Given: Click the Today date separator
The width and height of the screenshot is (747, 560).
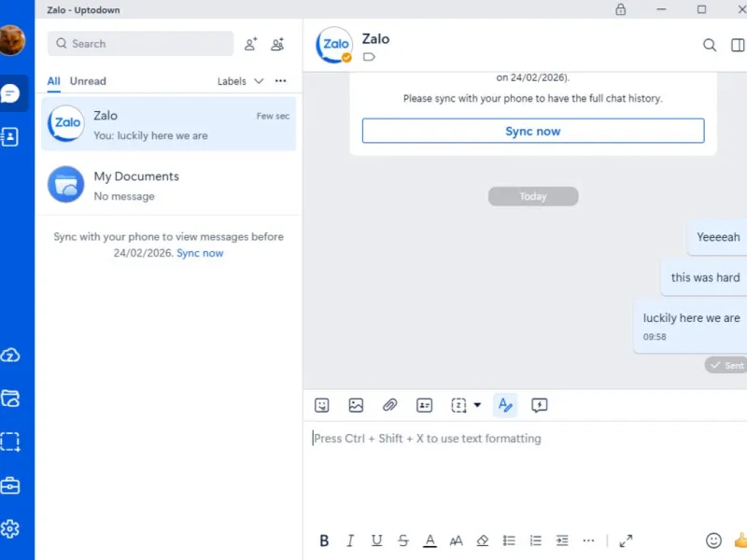Looking at the screenshot, I should [x=533, y=196].
